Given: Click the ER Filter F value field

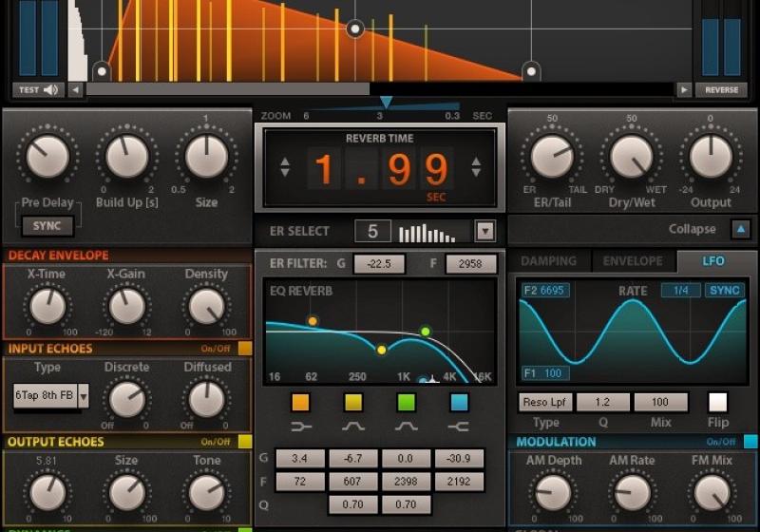Looking at the screenshot, I should [x=470, y=265].
